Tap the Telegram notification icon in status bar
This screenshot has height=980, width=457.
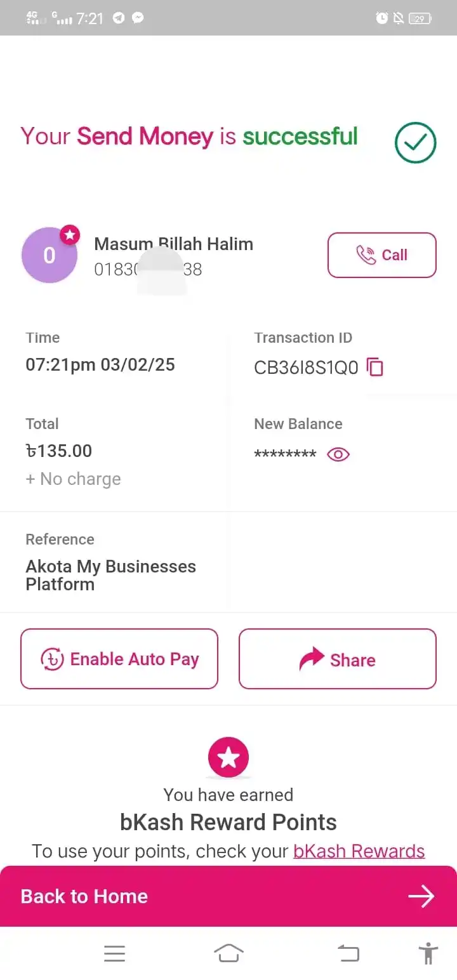tap(119, 18)
